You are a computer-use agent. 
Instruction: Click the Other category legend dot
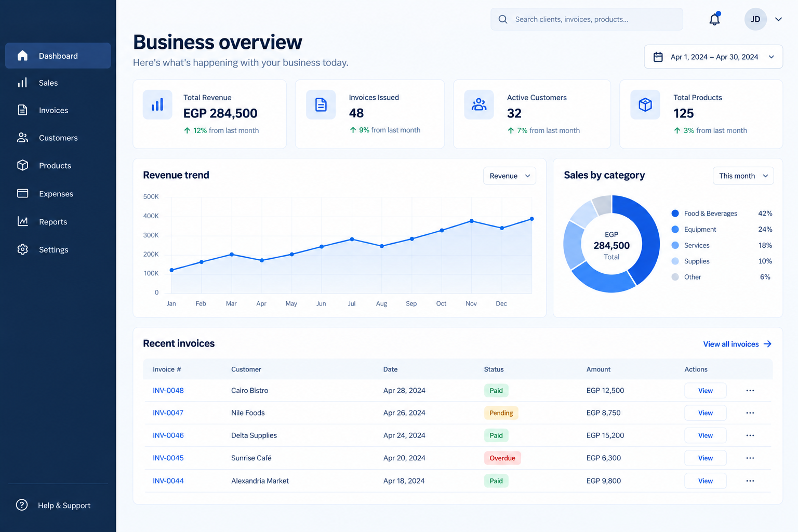coord(675,277)
